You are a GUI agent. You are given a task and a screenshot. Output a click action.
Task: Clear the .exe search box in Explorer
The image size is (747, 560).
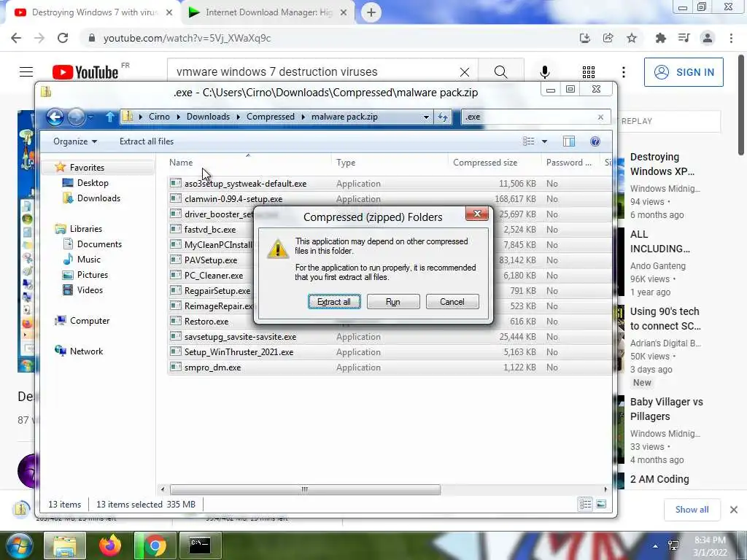(x=600, y=117)
